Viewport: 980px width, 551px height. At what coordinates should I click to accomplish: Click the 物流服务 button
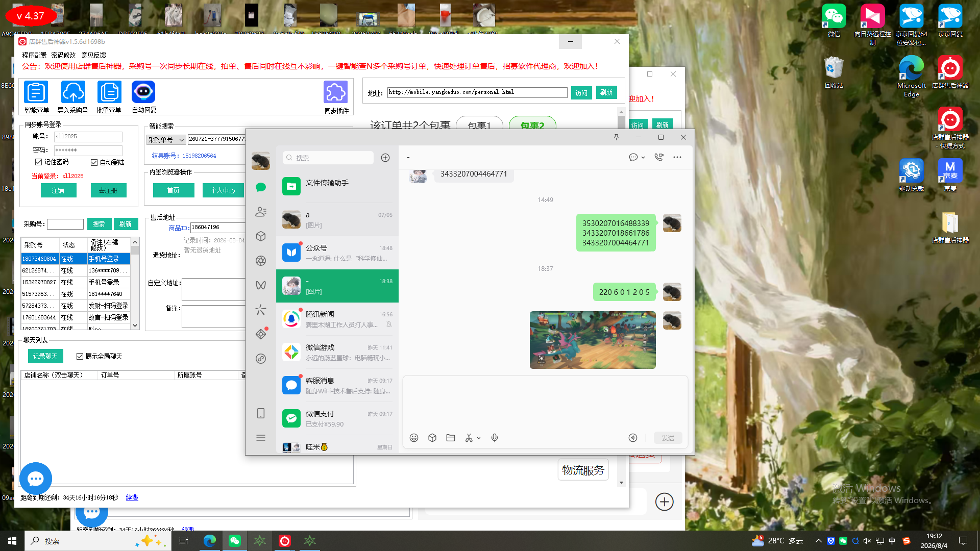click(x=583, y=470)
